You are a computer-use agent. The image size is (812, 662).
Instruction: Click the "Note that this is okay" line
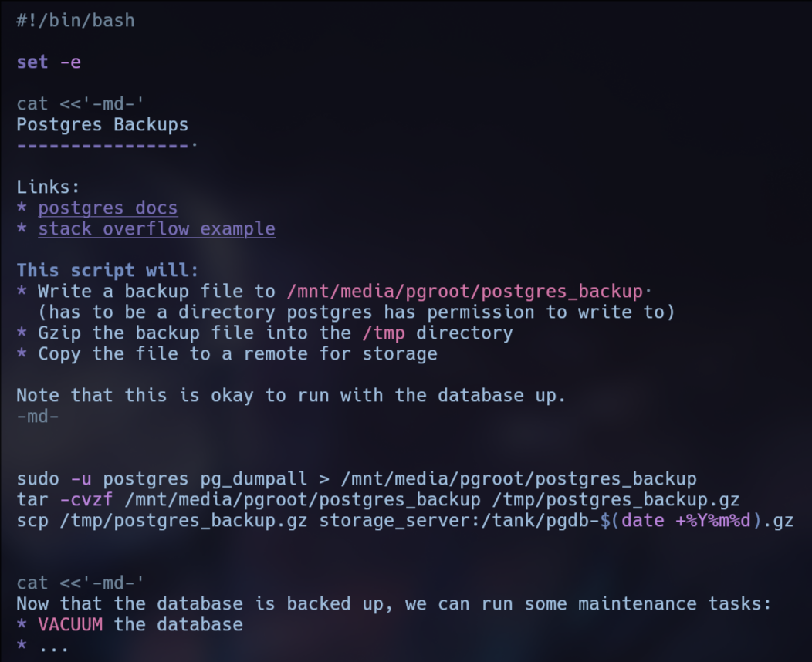291,396
